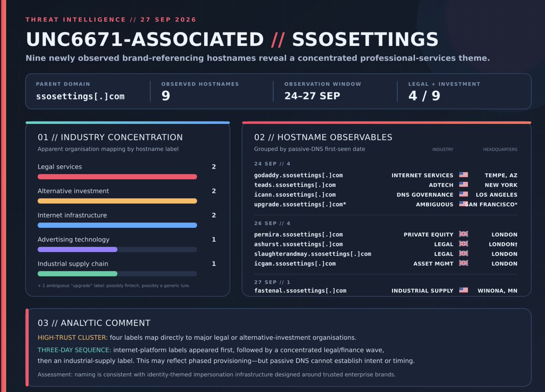Click UK flag in slaughterandmay hostname row
This screenshot has width=545, height=392.
pos(463,254)
